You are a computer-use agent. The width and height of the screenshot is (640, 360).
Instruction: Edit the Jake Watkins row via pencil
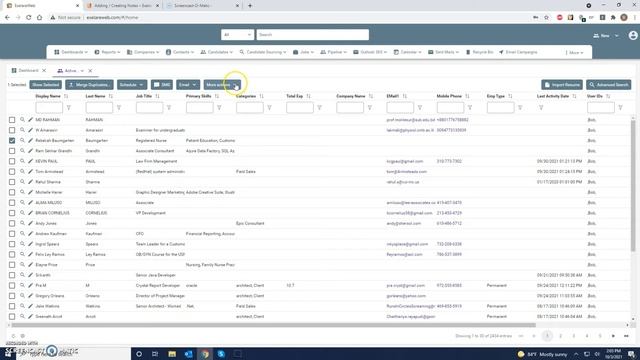[30, 306]
